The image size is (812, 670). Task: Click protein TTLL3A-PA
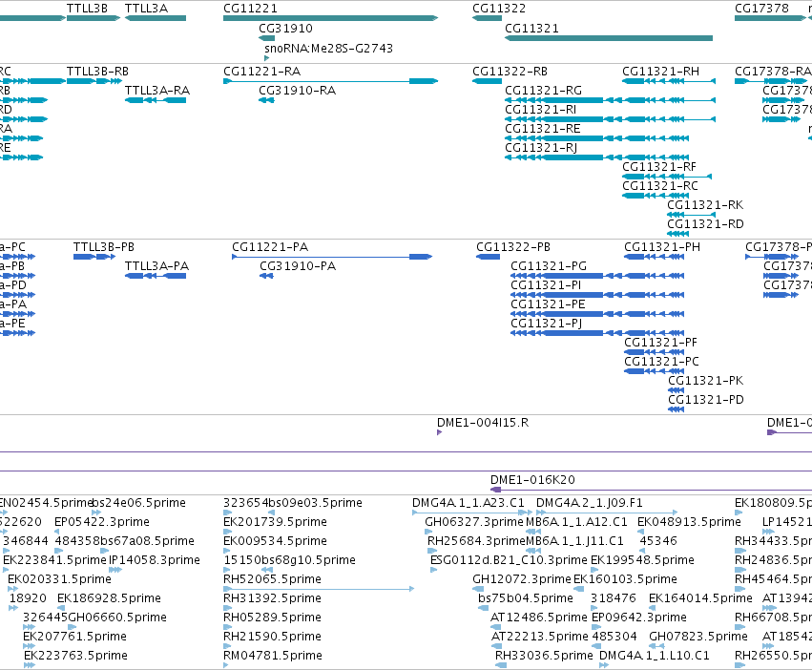coord(156,266)
